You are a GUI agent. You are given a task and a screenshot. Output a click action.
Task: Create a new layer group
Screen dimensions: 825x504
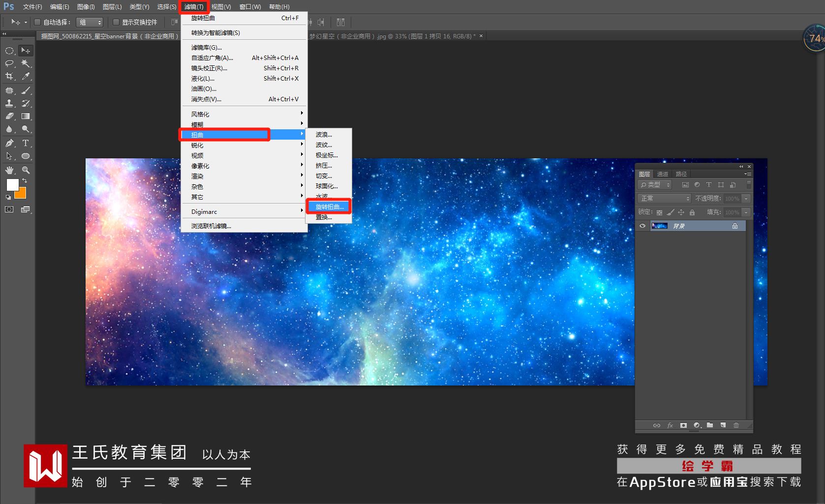[x=710, y=425]
